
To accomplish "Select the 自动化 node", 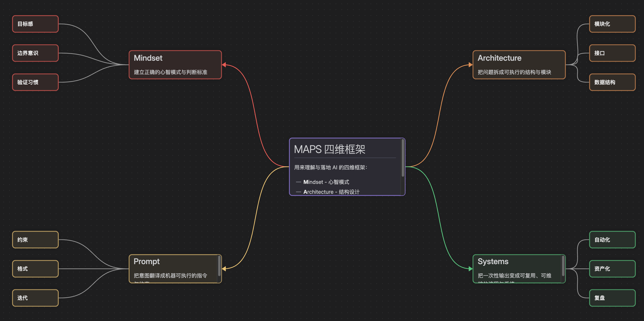I will [x=612, y=240].
